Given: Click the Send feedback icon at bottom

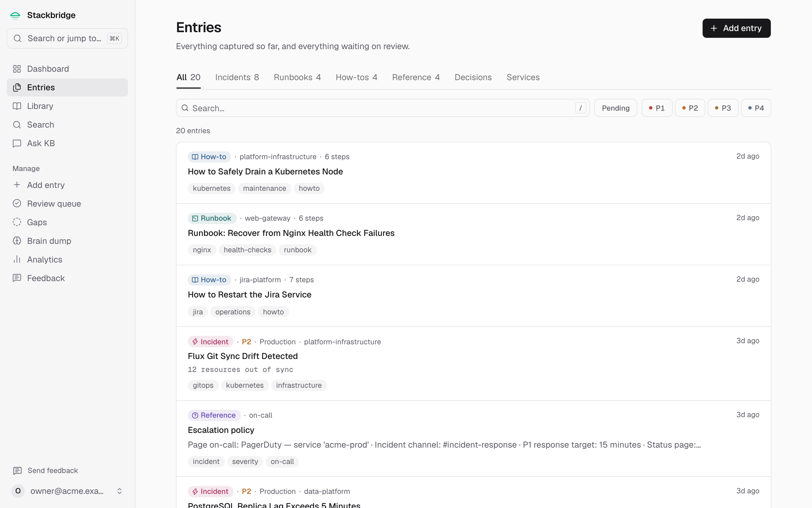Looking at the screenshot, I should click(x=17, y=471).
